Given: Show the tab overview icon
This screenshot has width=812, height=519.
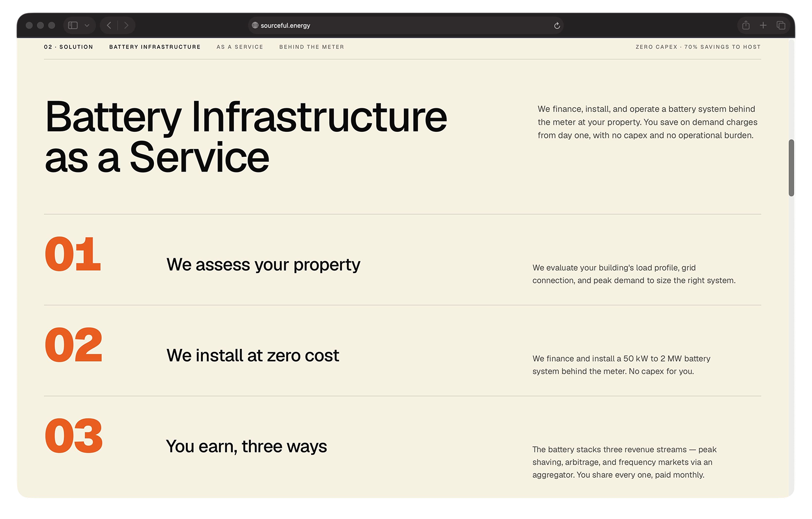Looking at the screenshot, I should click(781, 25).
